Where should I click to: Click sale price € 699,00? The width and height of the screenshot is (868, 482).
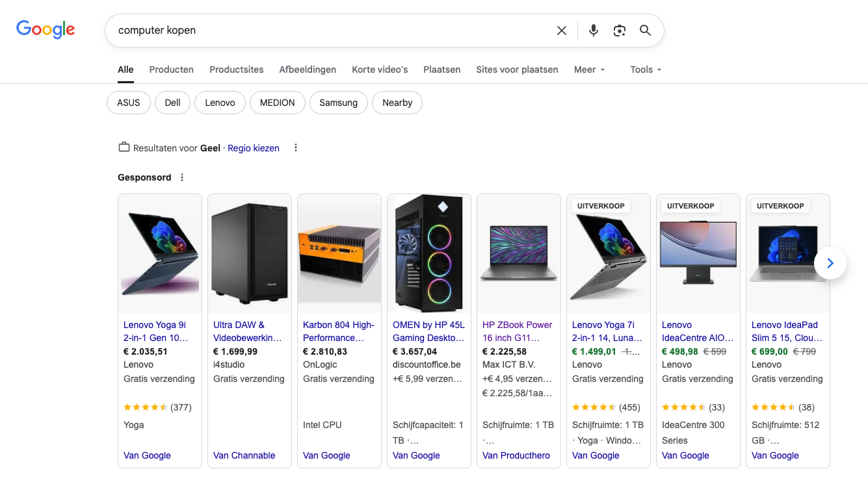[x=770, y=351]
